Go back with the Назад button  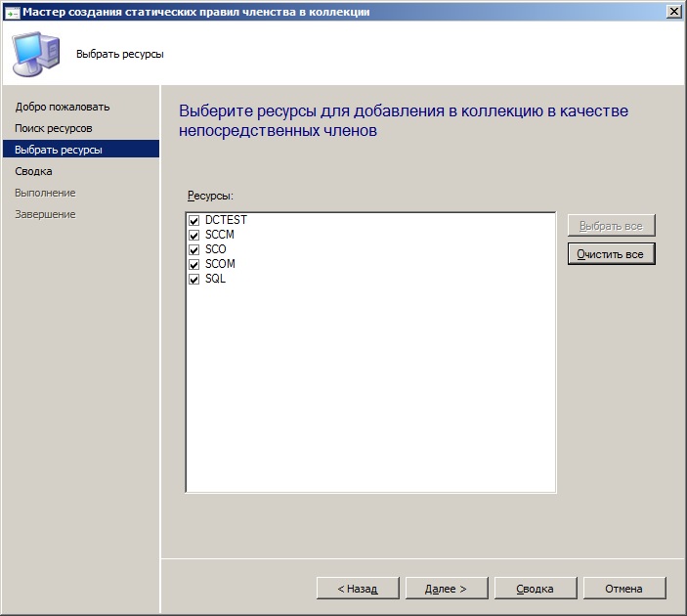coord(358,589)
